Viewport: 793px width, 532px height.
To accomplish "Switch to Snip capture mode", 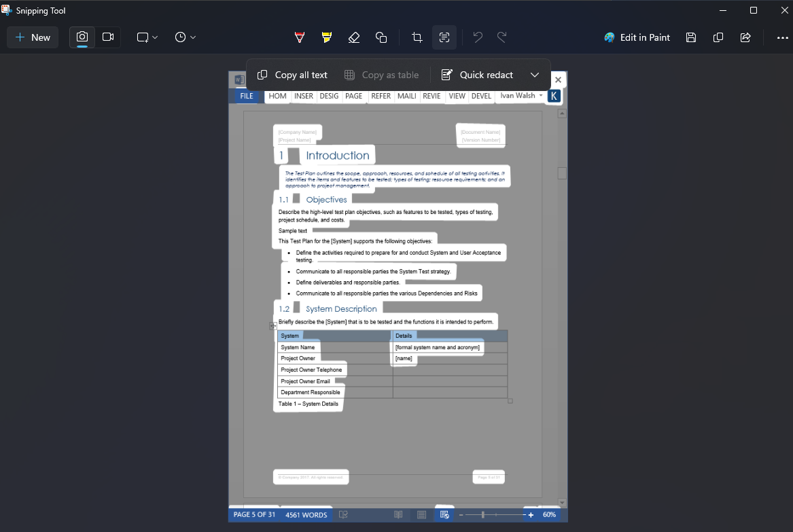I will pyautogui.click(x=82, y=37).
